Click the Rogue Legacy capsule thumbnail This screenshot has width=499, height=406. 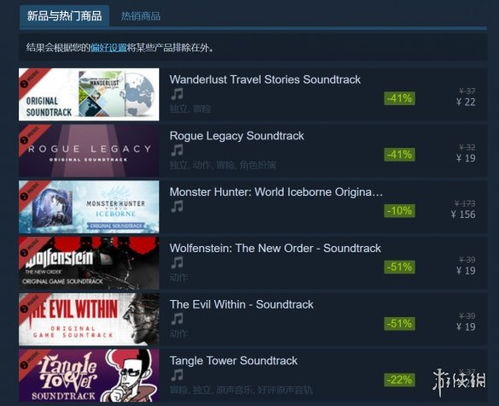[89, 151]
